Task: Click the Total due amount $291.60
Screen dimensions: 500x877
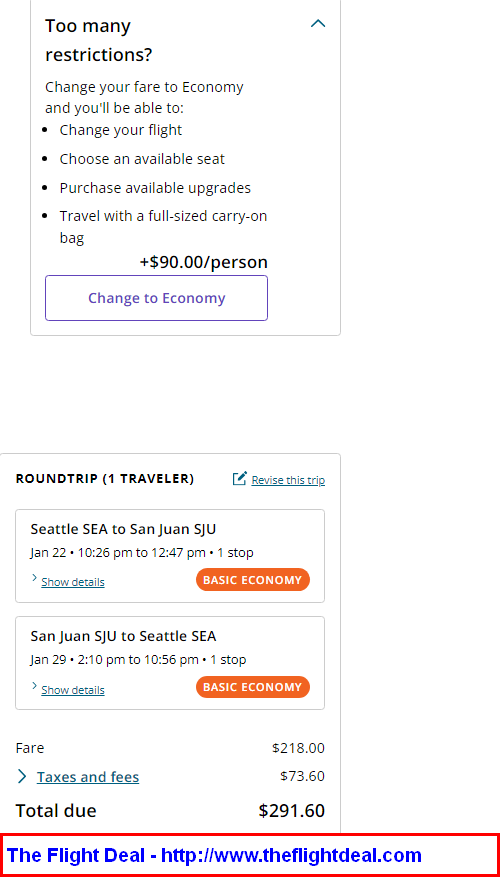Action: click(291, 810)
